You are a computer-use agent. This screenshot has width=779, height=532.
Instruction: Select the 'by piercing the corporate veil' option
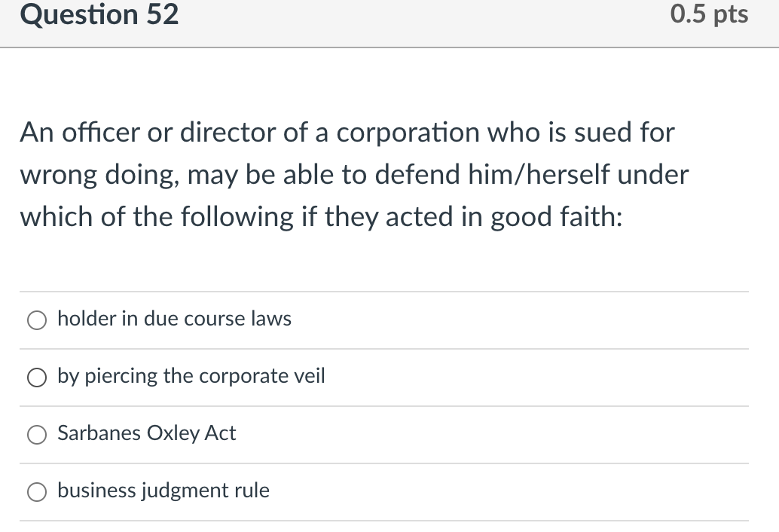pyautogui.click(x=36, y=377)
